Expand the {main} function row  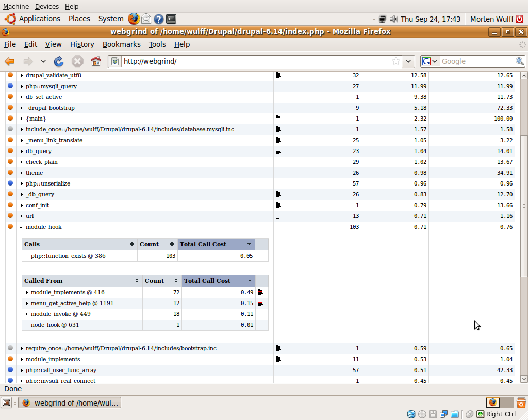22,119
